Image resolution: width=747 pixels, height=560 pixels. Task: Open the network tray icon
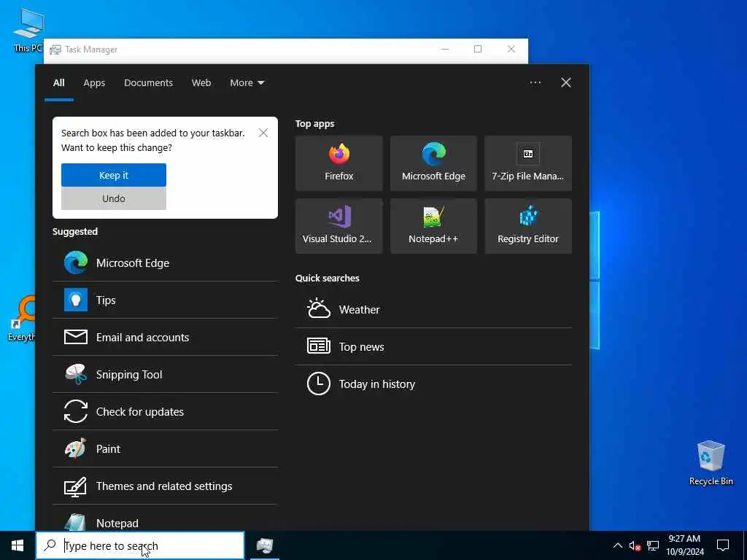(x=653, y=545)
